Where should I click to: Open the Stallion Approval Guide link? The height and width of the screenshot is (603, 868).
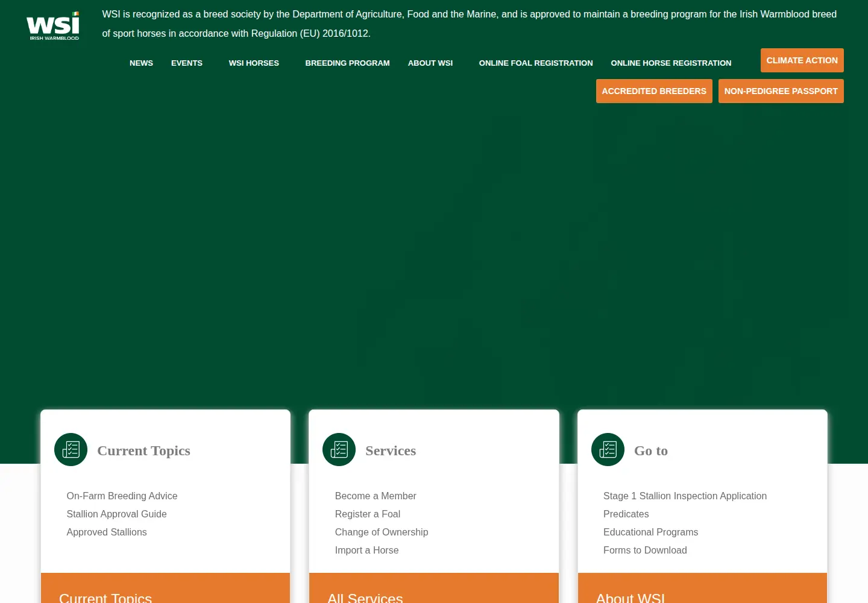(116, 514)
